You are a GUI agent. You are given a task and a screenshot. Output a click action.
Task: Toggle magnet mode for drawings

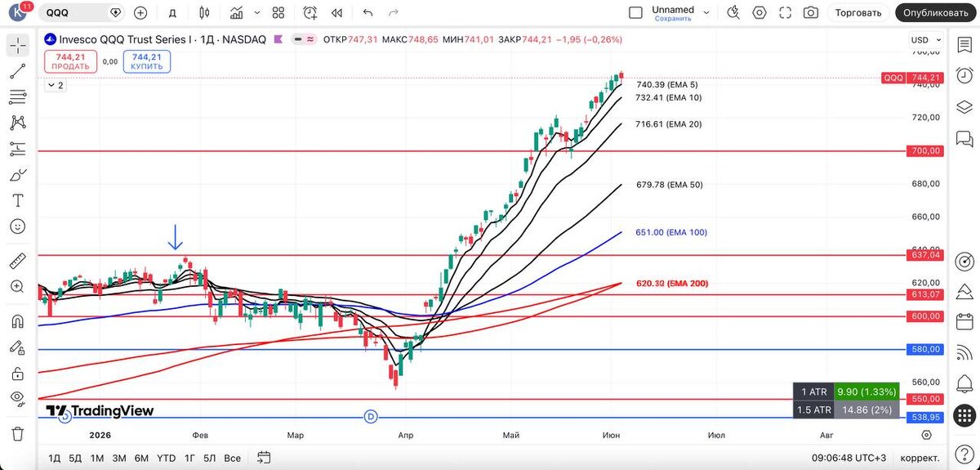click(x=18, y=321)
